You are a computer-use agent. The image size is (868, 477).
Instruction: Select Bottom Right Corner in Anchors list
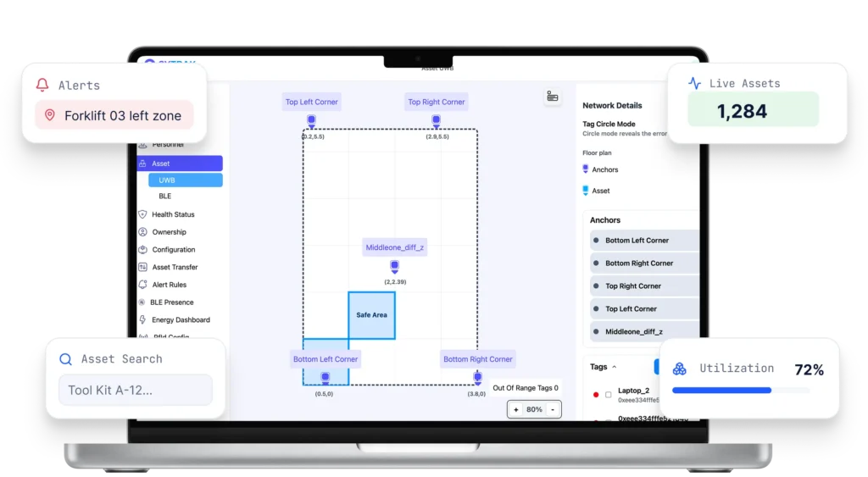click(x=644, y=263)
